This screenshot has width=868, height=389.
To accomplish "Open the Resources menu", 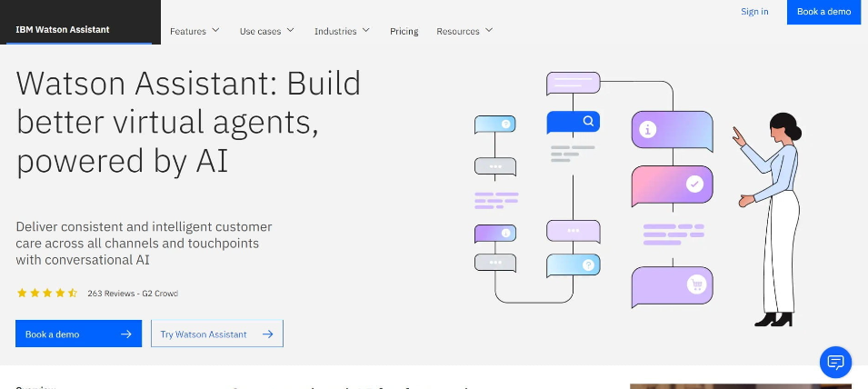I will tap(464, 31).
